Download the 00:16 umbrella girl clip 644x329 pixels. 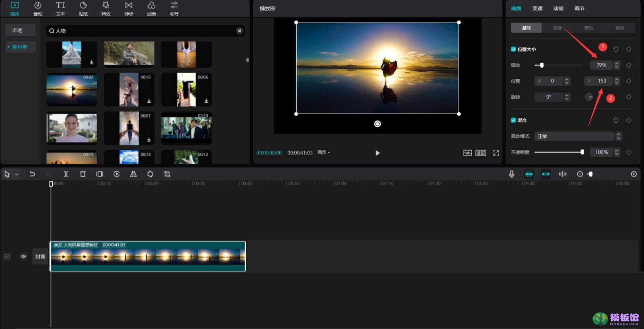tap(149, 101)
